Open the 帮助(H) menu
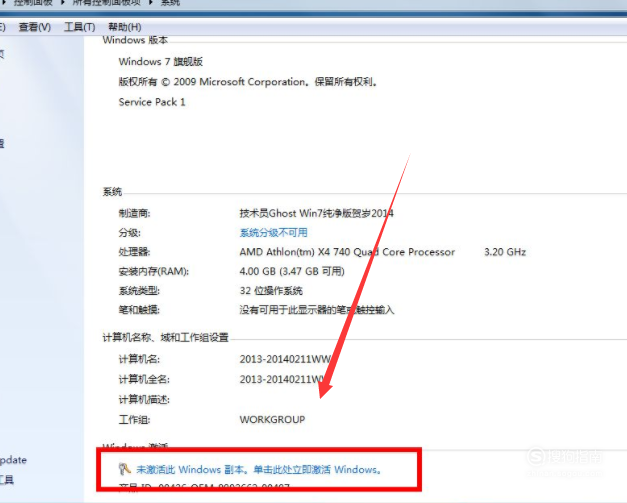The image size is (627, 503). [125, 27]
